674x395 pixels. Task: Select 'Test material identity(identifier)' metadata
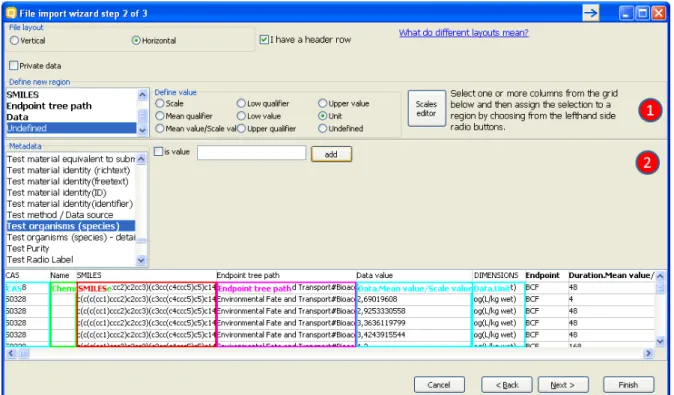pyautogui.click(x=70, y=204)
